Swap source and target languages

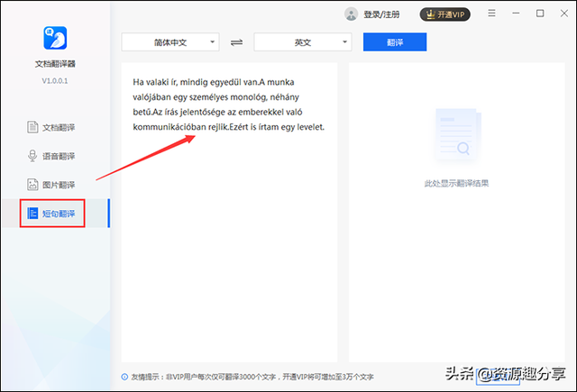point(236,42)
